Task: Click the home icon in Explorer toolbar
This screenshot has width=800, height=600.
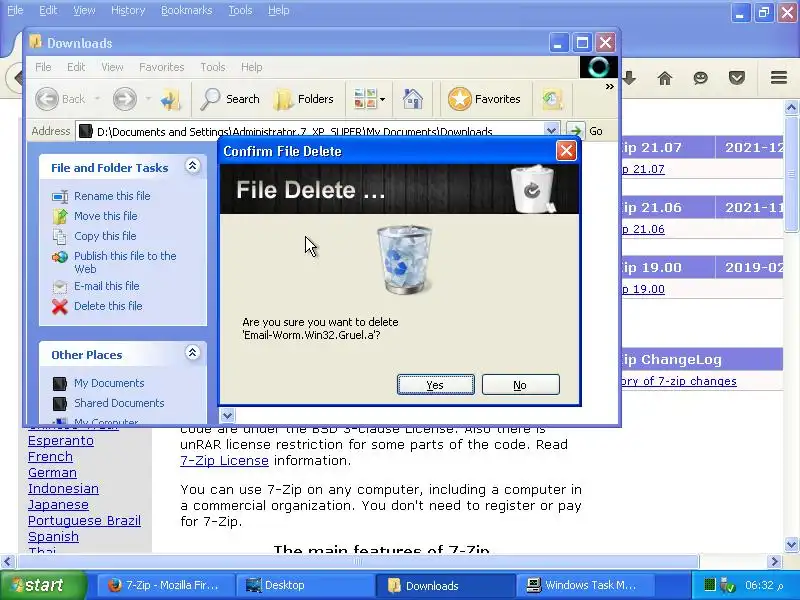Action: [x=413, y=98]
